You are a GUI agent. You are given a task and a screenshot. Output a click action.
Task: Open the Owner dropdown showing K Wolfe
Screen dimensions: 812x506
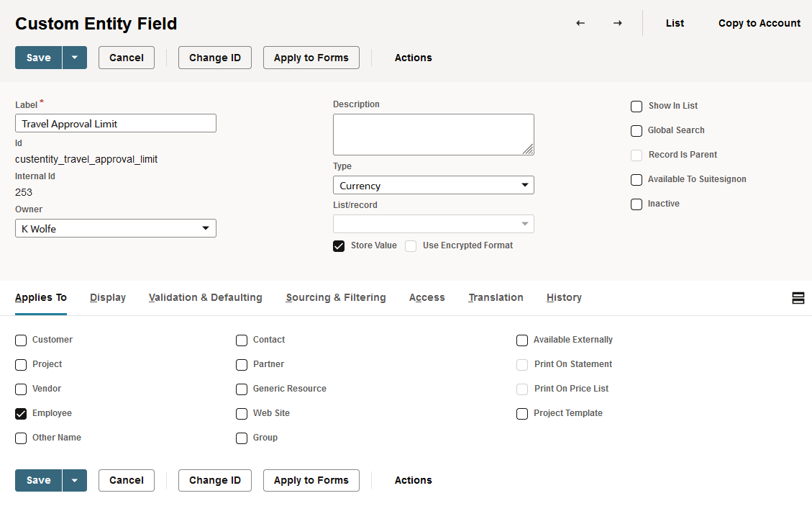[116, 229]
